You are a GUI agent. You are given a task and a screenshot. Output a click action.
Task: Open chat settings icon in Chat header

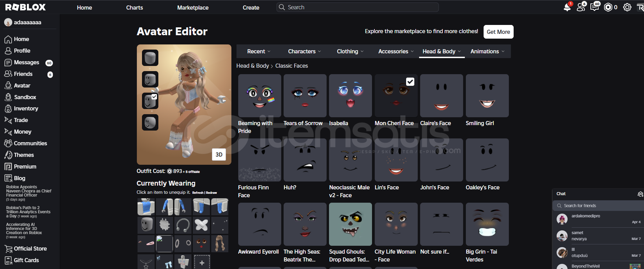pyautogui.click(x=640, y=194)
